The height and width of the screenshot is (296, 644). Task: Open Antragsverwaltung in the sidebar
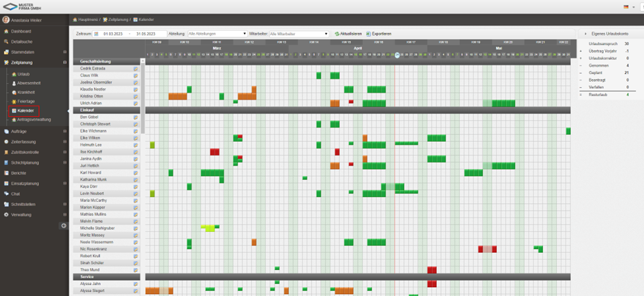[x=33, y=119]
